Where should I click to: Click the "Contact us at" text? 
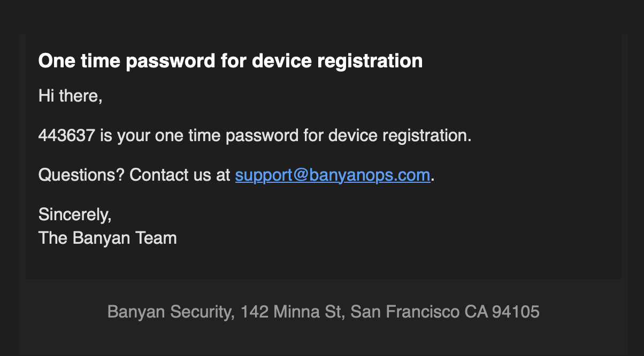(180, 175)
